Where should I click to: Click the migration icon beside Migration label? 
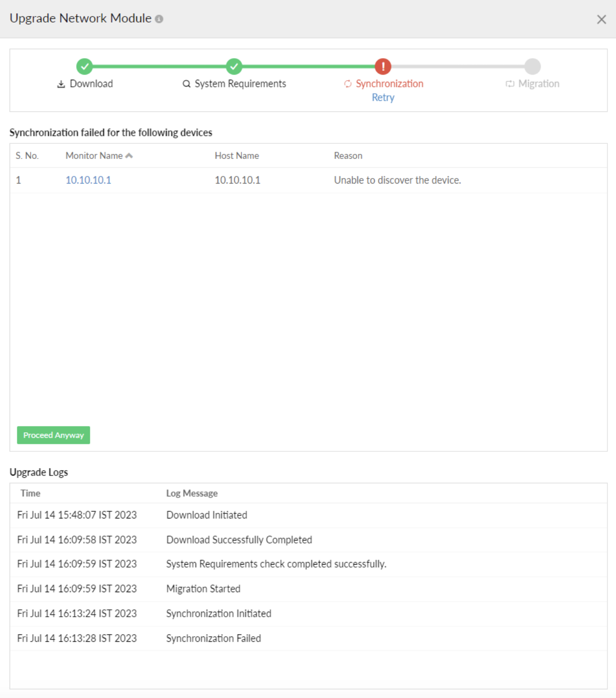coord(510,84)
